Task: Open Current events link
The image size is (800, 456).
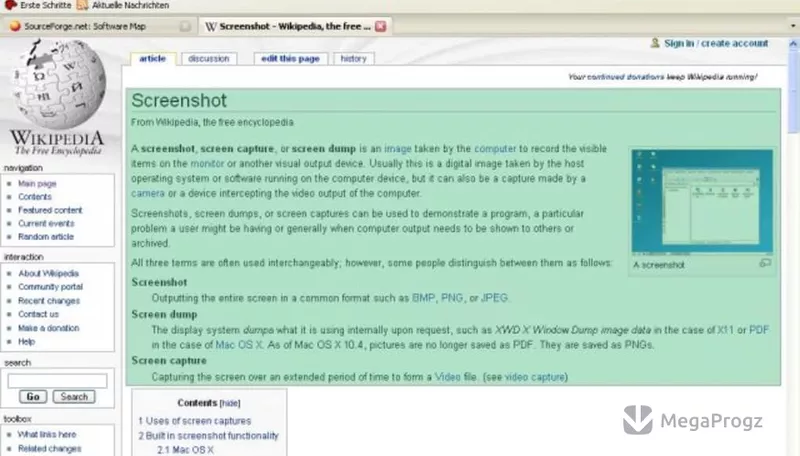Action: pos(46,223)
